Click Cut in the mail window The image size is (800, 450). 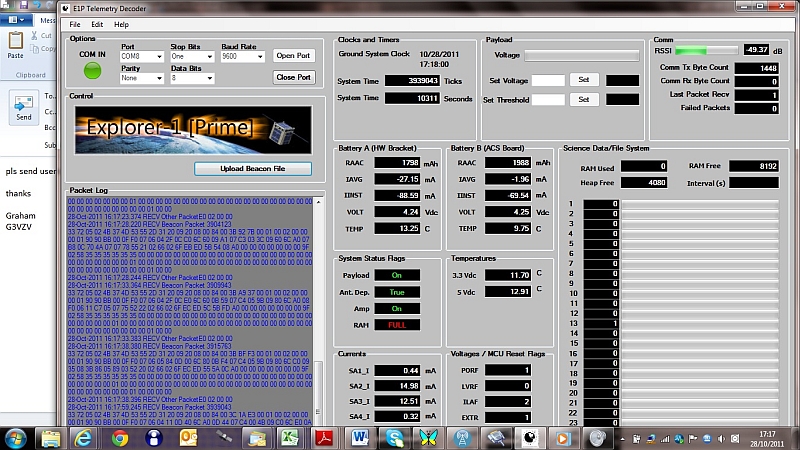click(x=41, y=35)
